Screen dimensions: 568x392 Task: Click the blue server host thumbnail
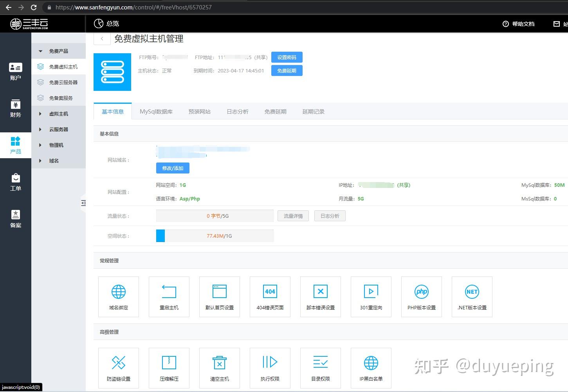[x=112, y=72]
